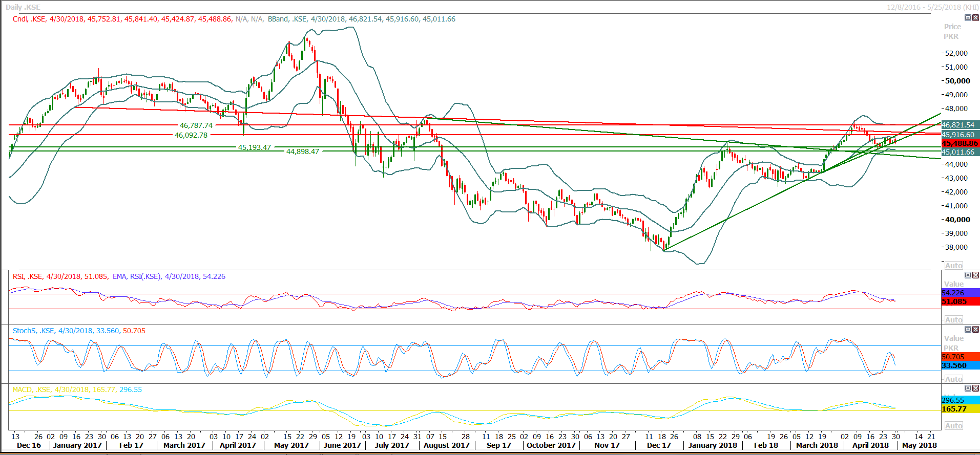The width and height of the screenshot is (980, 455).
Task: Close the main candlestick price pane
Action: (975, 18)
